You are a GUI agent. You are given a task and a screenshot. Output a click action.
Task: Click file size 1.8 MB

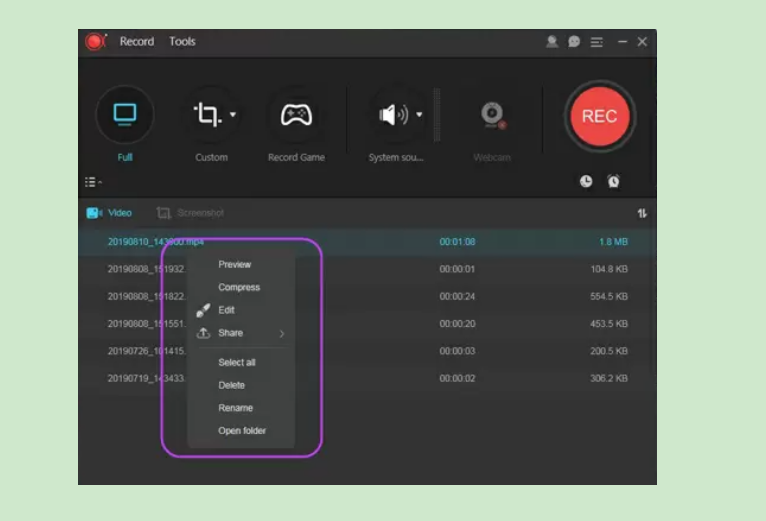coord(613,242)
